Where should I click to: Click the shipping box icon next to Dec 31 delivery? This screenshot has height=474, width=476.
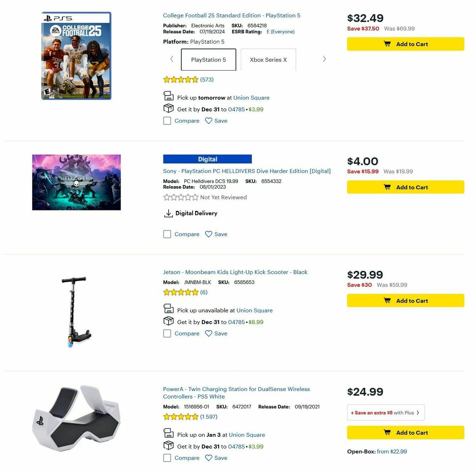coord(169,108)
